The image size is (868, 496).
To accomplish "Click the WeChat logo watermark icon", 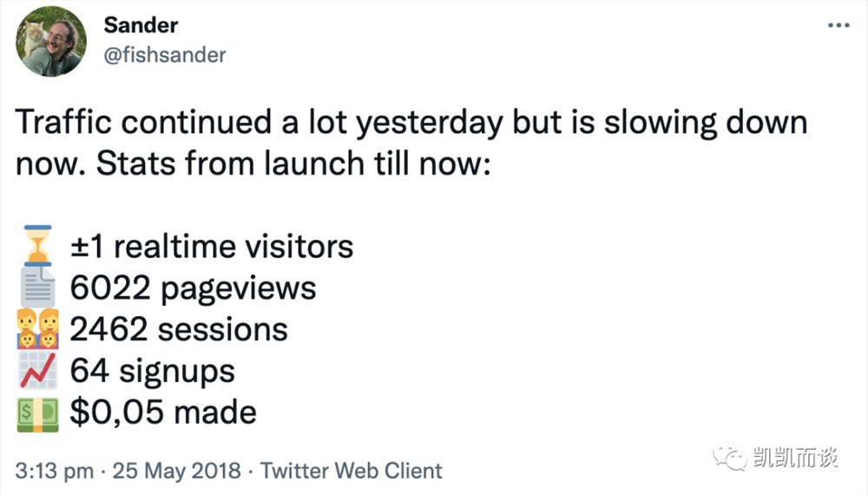I will tap(730, 458).
